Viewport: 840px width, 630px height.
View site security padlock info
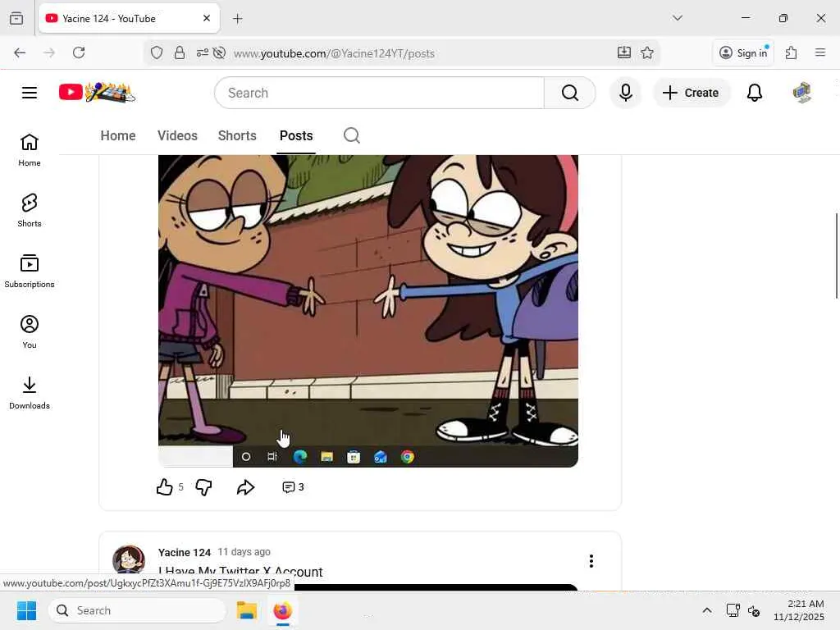pyautogui.click(x=180, y=52)
